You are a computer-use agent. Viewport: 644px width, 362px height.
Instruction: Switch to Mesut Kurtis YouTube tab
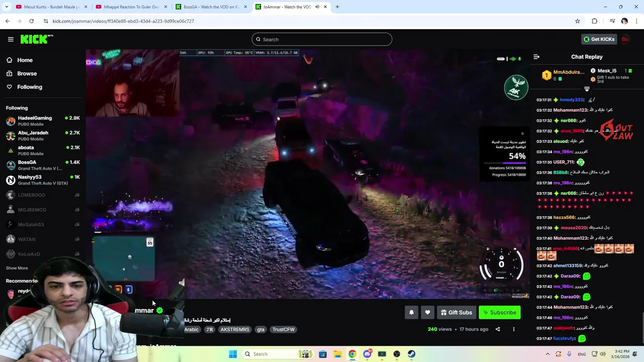(50, 7)
